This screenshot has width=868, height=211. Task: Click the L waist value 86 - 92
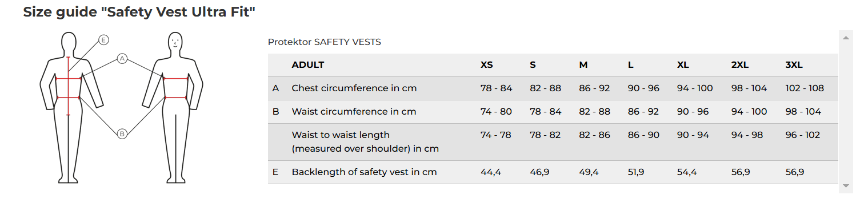click(x=643, y=112)
